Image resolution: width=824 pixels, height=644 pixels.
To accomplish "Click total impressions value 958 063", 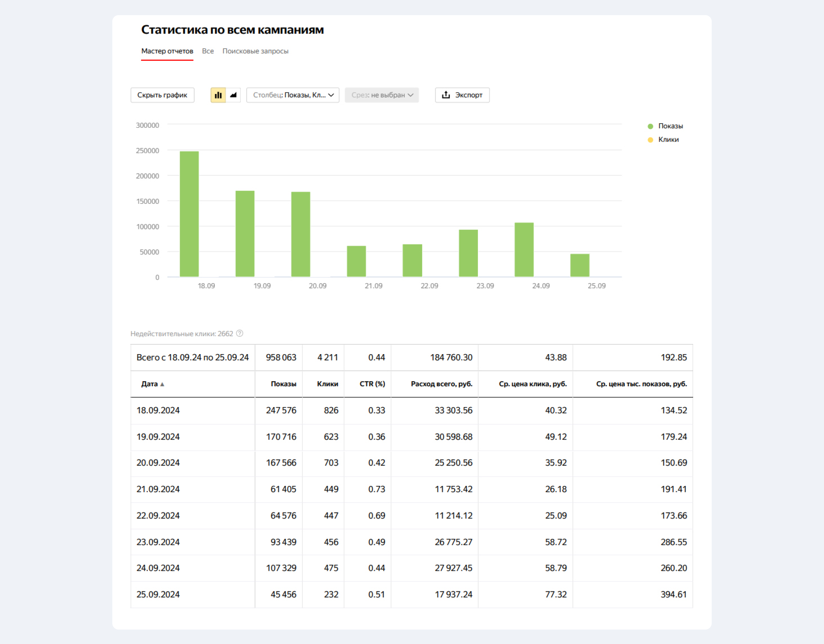I will pos(281,358).
